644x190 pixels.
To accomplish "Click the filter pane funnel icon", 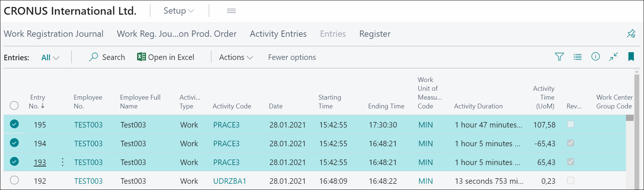I will click(x=559, y=57).
